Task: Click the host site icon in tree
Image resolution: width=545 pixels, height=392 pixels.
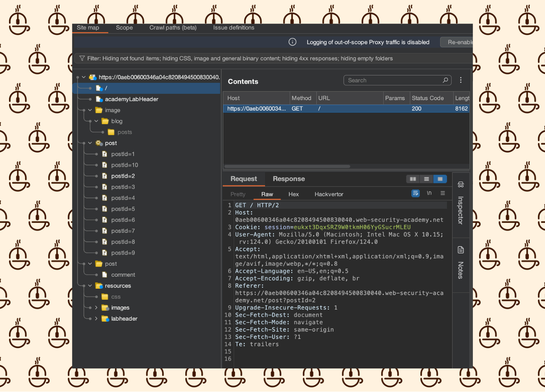Action: (x=92, y=77)
